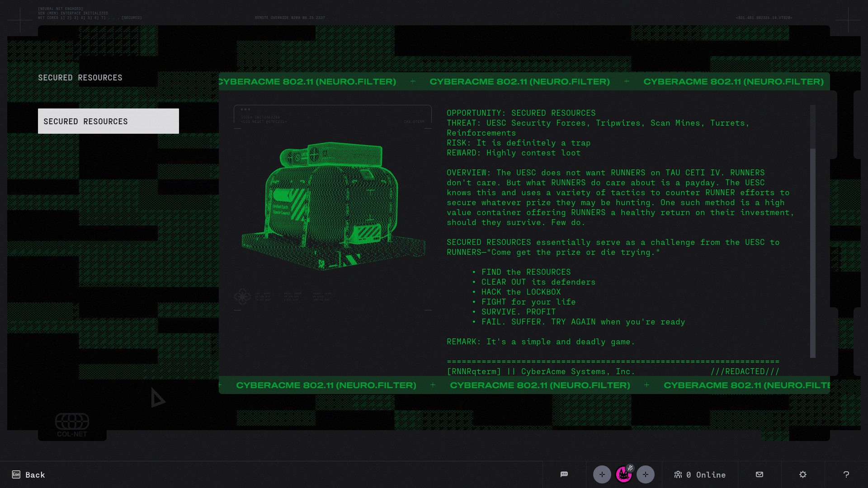Click the top CYBERACME 802.11 banner

pos(520,82)
